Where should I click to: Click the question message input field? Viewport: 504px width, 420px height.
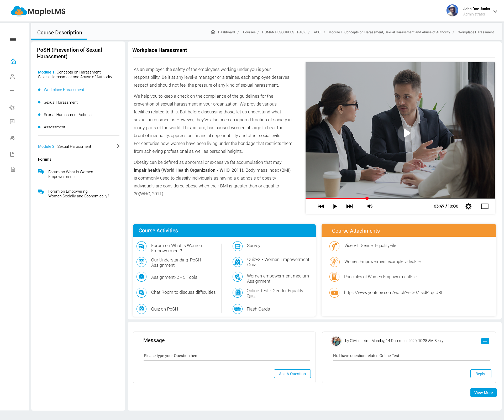227,356
